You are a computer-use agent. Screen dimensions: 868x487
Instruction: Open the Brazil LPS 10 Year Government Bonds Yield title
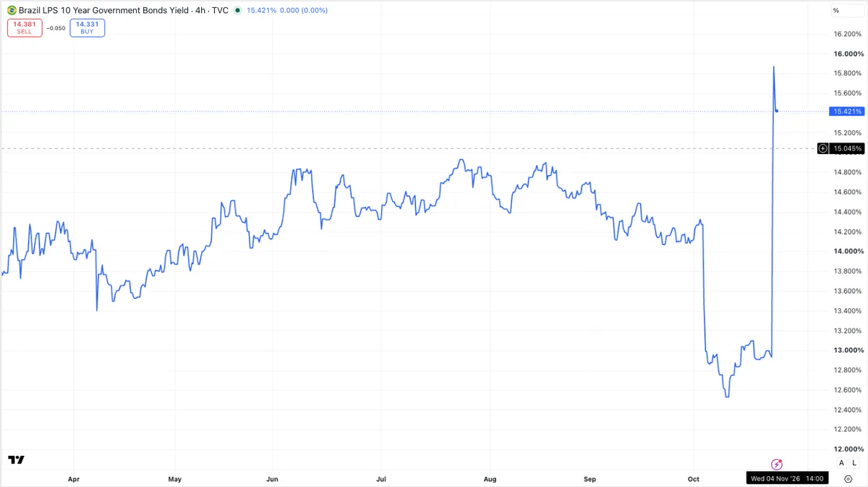tap(103, 11)
